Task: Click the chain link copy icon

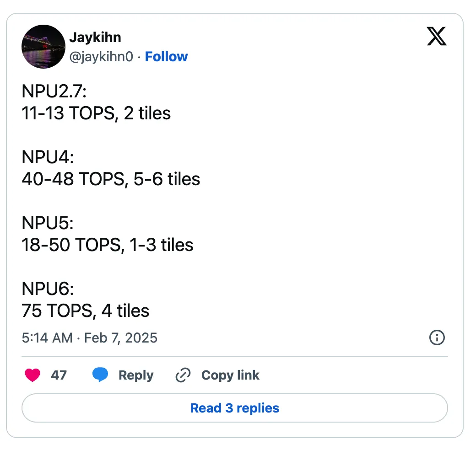Action: click(x=183, y=375)
